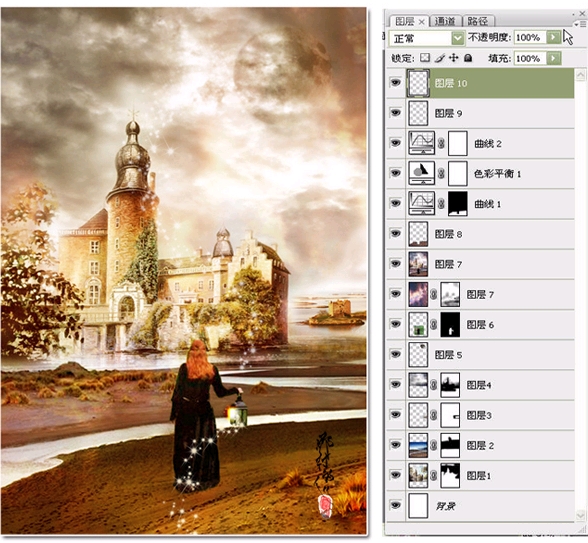Click the lock all padlock icon
Viewport: 588px width, 543px height.
click(468, 58)
